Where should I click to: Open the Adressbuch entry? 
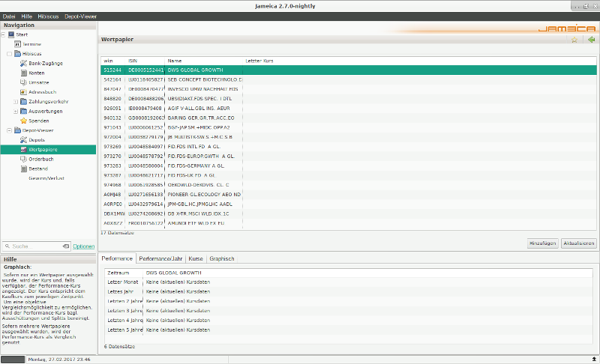41,91
